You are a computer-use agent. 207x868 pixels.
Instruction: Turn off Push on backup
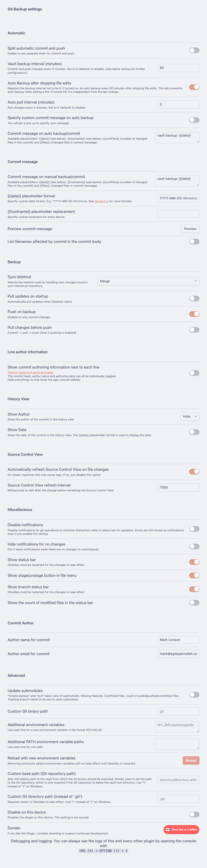point(194,314)
